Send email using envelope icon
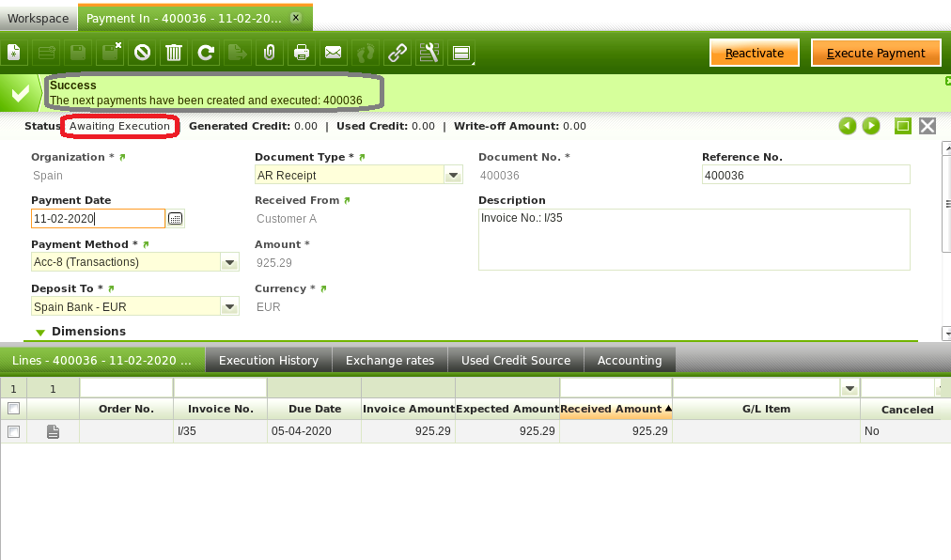This screenshot has height=560, width=951. (x=333, y=53)
